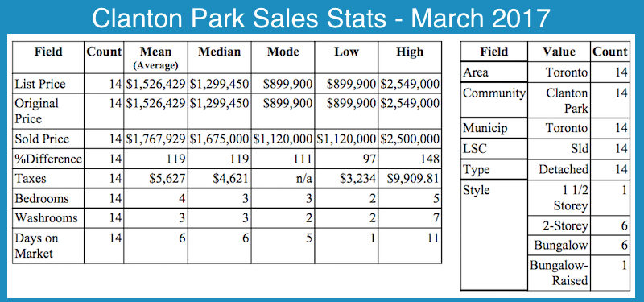This screenshot has width=644, height=302.
Task: Select the List Price row label
Action: 39,84
